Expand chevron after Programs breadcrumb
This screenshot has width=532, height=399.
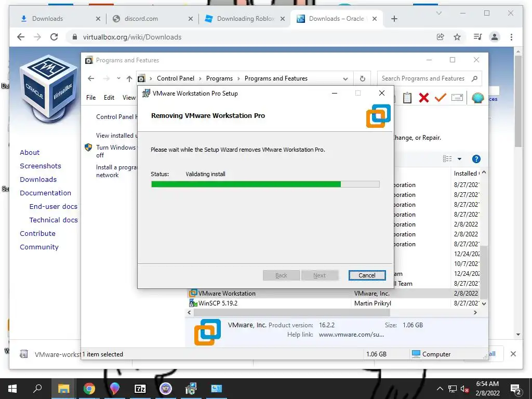(x=238, y=79)
